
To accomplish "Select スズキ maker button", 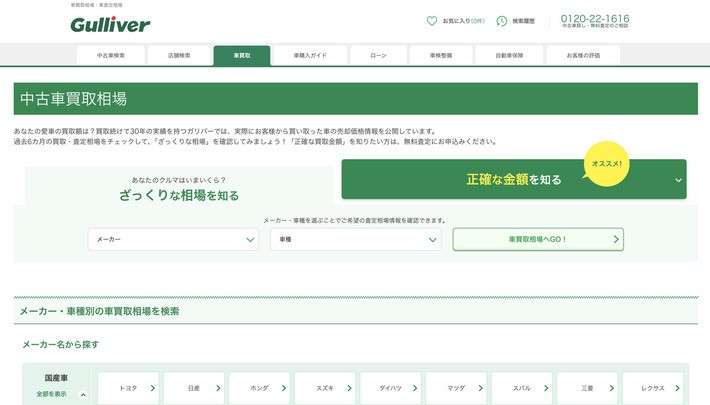I will 325,388.
